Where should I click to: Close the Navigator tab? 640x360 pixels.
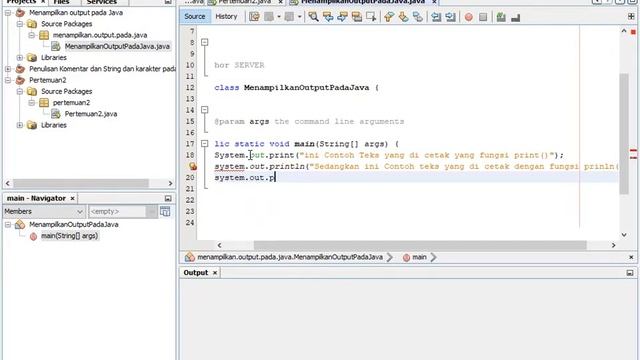[73, 198]
